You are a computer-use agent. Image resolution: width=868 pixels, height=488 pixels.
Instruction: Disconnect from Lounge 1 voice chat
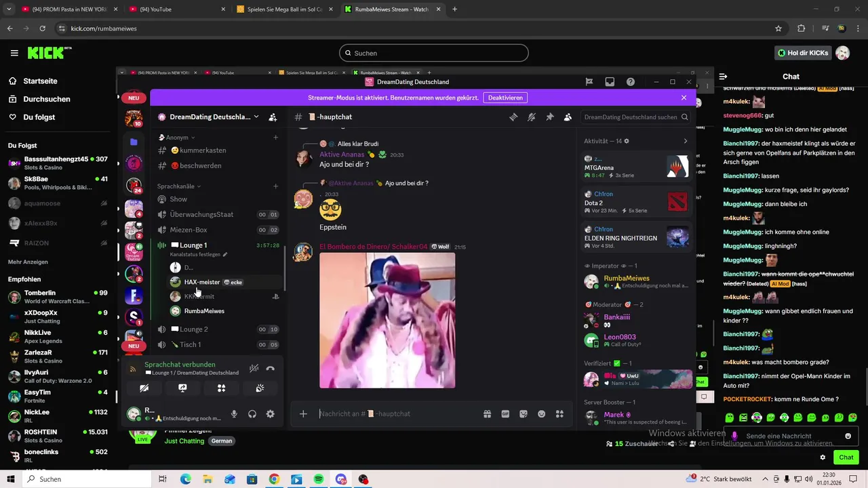coord(271,369)
